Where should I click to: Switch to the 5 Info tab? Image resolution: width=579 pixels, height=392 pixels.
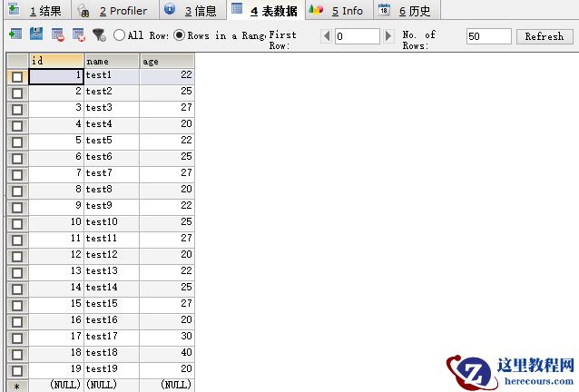tap(339, 10)
